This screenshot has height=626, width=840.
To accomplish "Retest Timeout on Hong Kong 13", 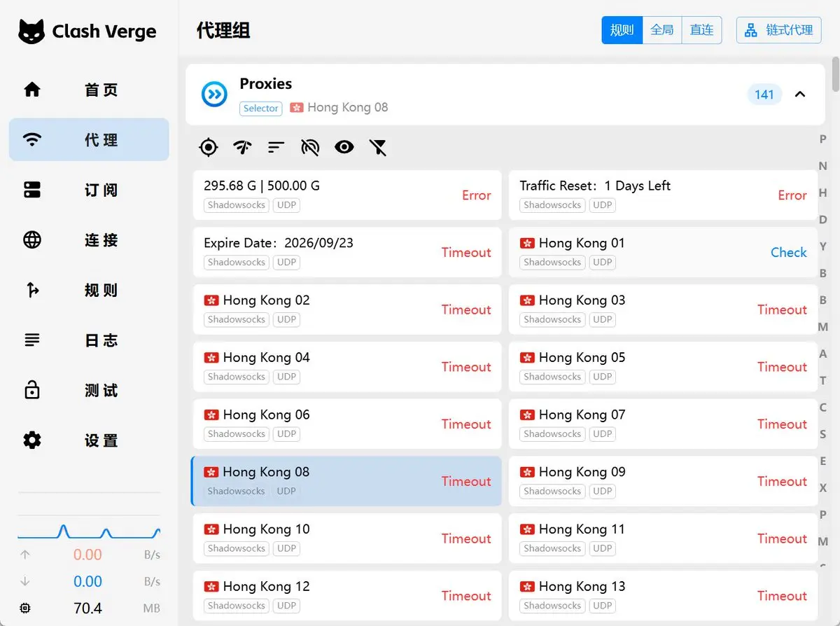I will click(782, 596).
